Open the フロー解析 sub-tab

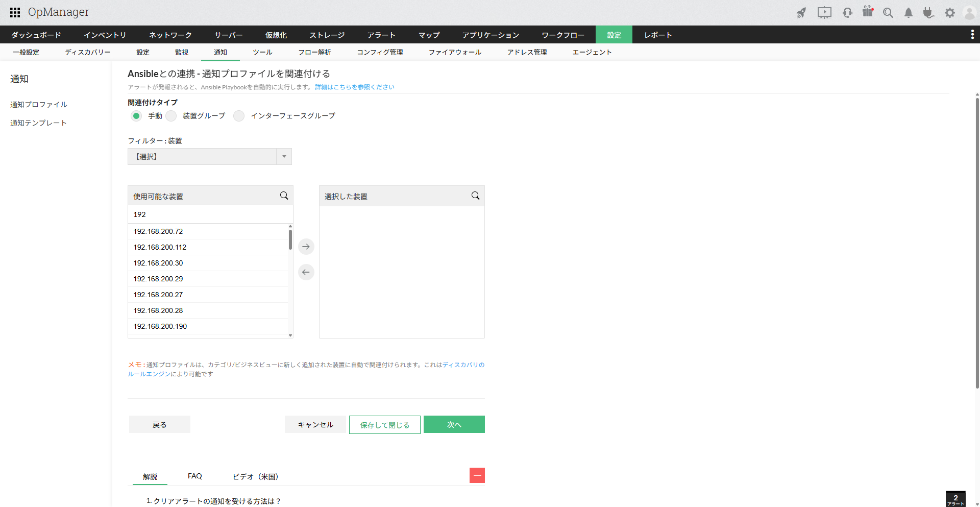pos(315,52)
